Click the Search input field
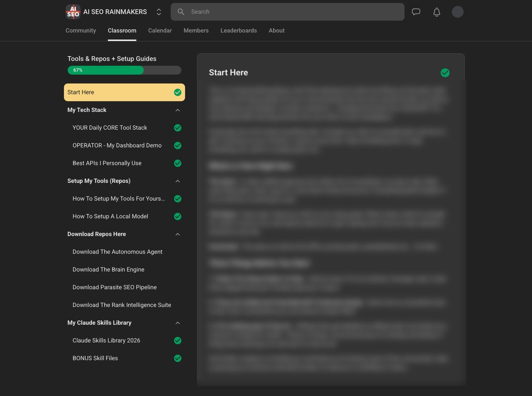The image size is (532, 396). (x=287, y=12)
